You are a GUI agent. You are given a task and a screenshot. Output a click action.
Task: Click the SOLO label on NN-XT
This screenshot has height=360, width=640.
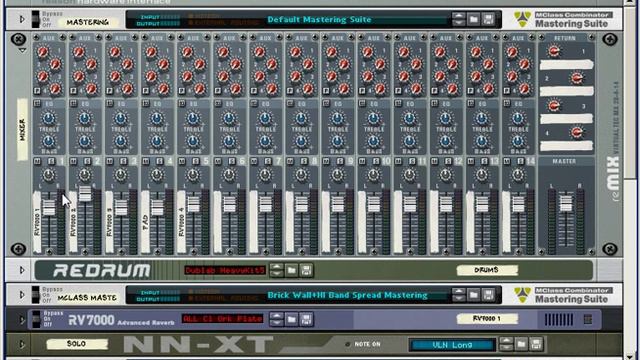point(77,344)
